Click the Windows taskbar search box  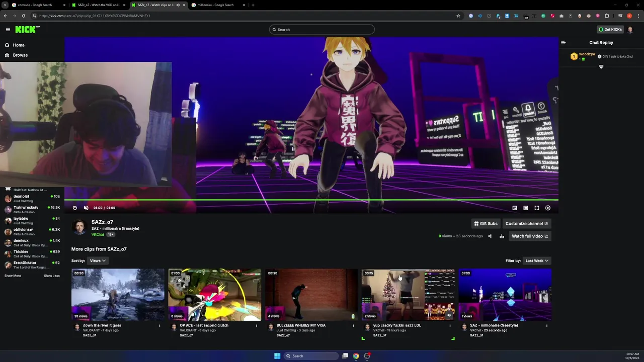point(310,356)
